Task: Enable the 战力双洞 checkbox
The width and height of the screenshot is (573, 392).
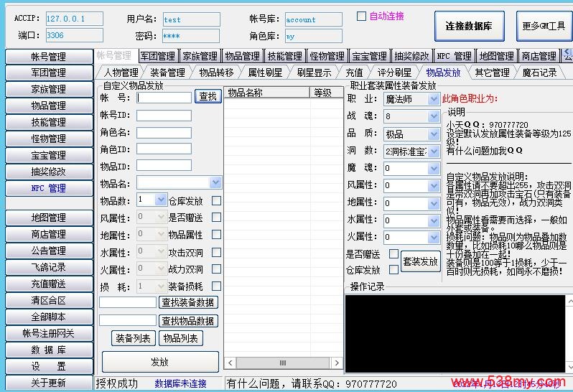Action: (x=216, y=269)
